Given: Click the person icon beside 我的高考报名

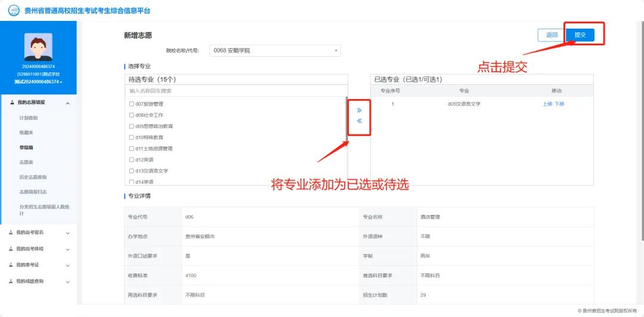Looking at the screenshot, I should pyautogui.click(x=11, y=233).
